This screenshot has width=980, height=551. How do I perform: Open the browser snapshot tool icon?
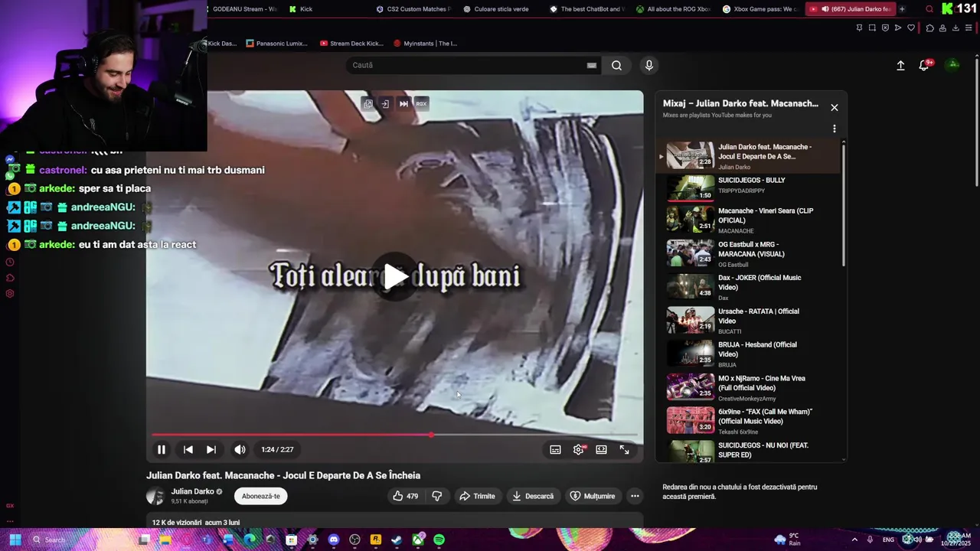[x=872, y=28]
